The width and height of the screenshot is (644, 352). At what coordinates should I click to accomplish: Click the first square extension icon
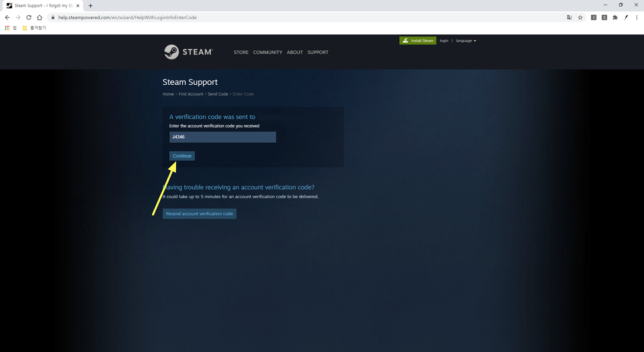(x=594, y=18)
